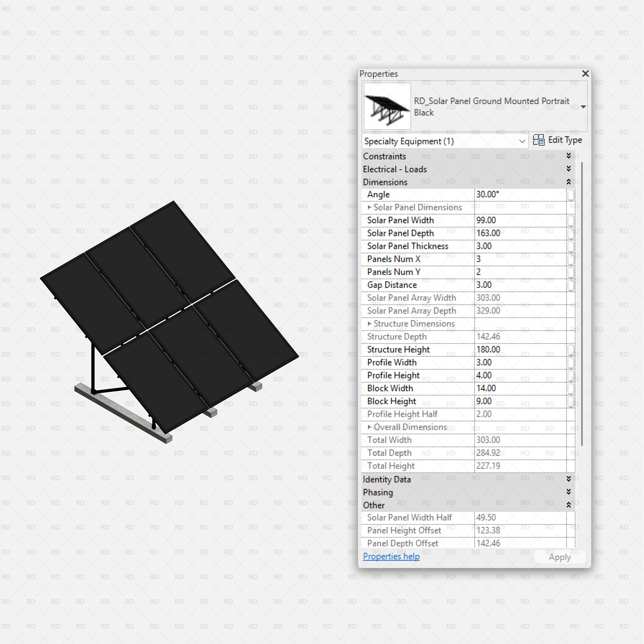644x644 pixels.
Task: Expand the Electrical - Loads section
Action: pyautogui.click(x=569, y=169)
